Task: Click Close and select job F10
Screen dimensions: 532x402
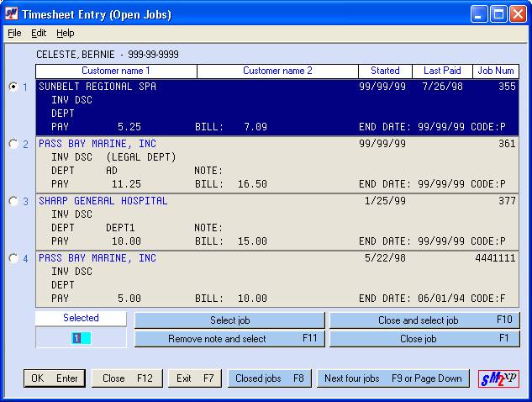Action: (x=424, y=320)
